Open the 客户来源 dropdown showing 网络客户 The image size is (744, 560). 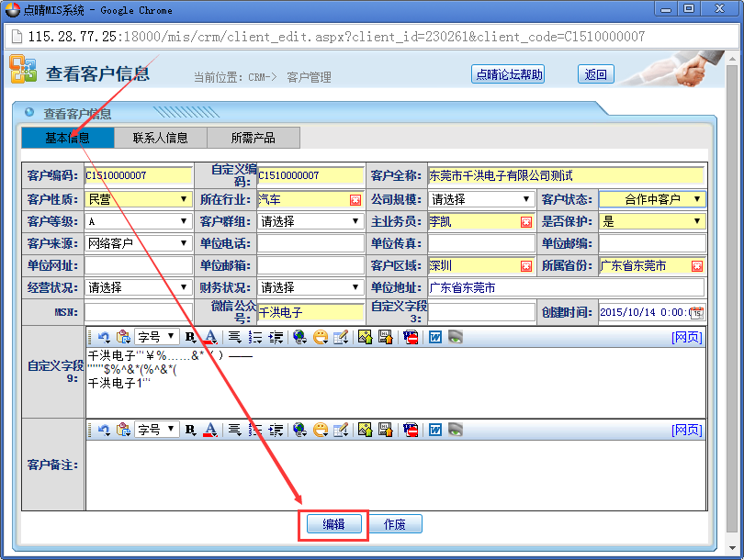(x=139, y=243)
